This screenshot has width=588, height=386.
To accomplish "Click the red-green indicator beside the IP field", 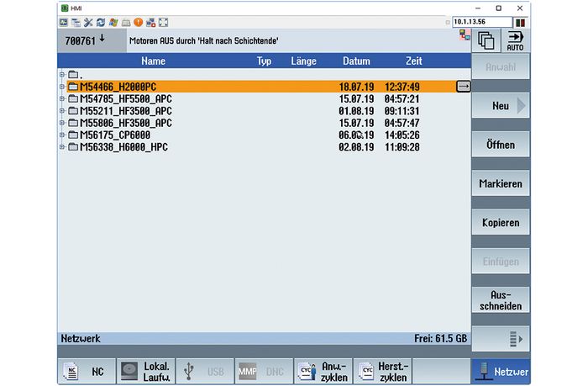I will point(521,23).
